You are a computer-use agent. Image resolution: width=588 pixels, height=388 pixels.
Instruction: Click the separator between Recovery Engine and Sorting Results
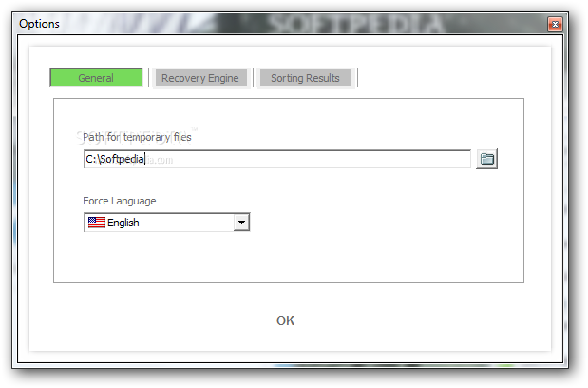tap(253, 78)
